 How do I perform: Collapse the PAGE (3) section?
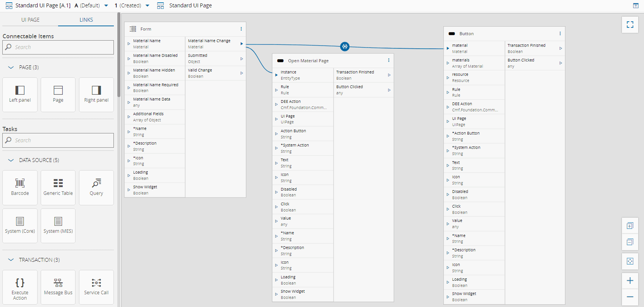coord(11,67)
